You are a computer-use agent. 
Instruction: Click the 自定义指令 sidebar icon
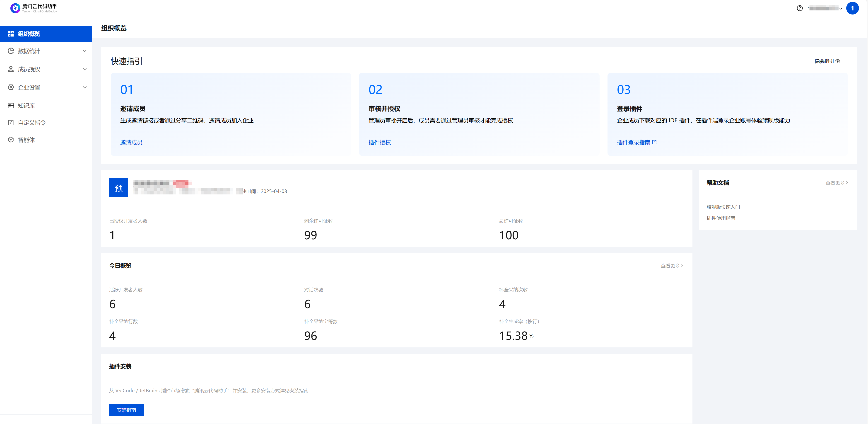click(11, 123)
